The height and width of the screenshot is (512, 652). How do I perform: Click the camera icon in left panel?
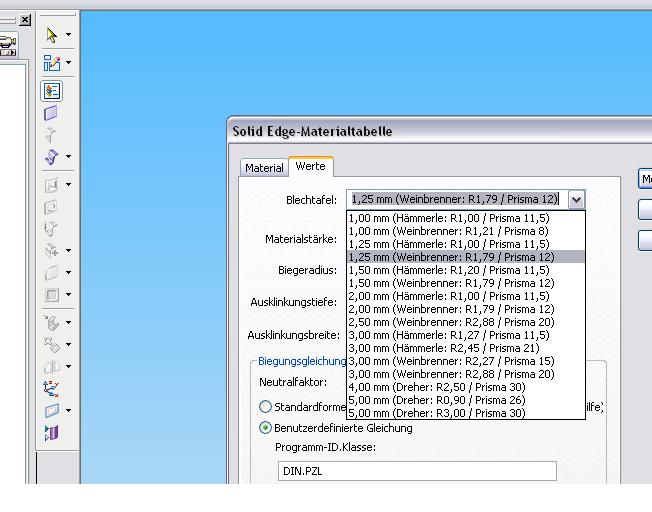point(7,45)
